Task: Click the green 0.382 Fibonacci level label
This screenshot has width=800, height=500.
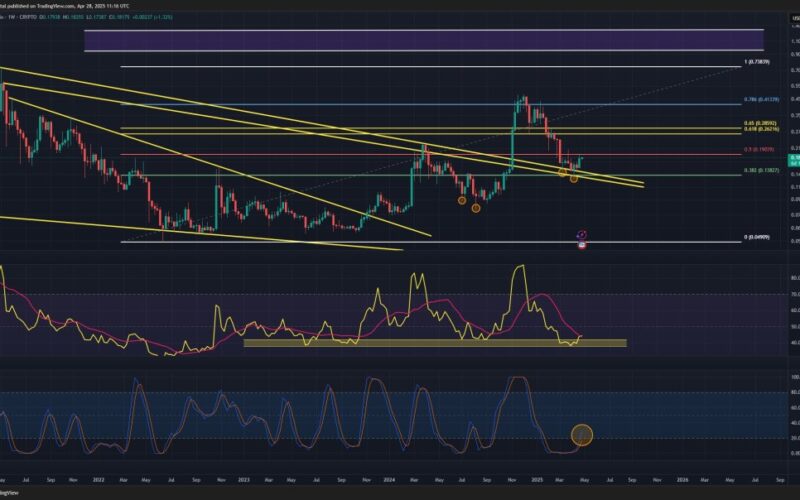Action: coord(761,170)
